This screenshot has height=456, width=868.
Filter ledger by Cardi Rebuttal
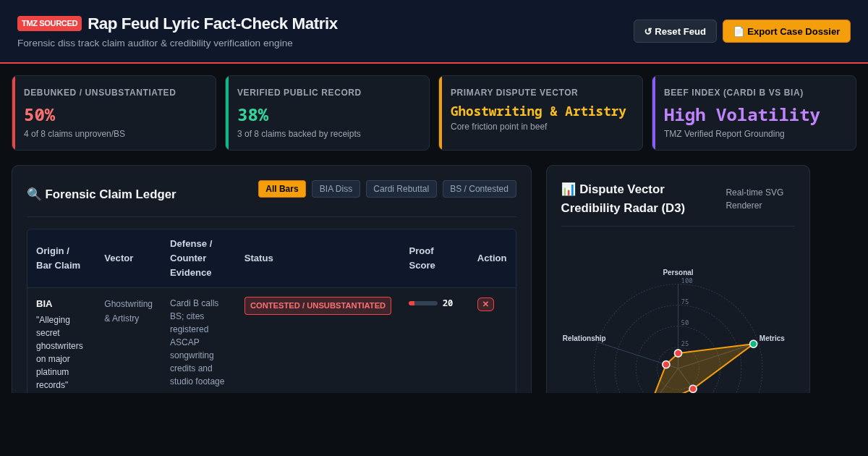401,189
